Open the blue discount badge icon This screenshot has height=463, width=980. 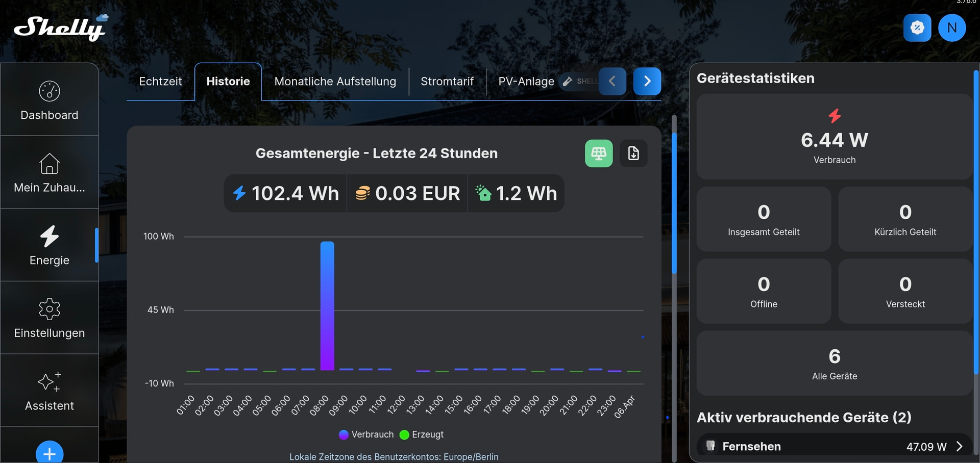917,28
